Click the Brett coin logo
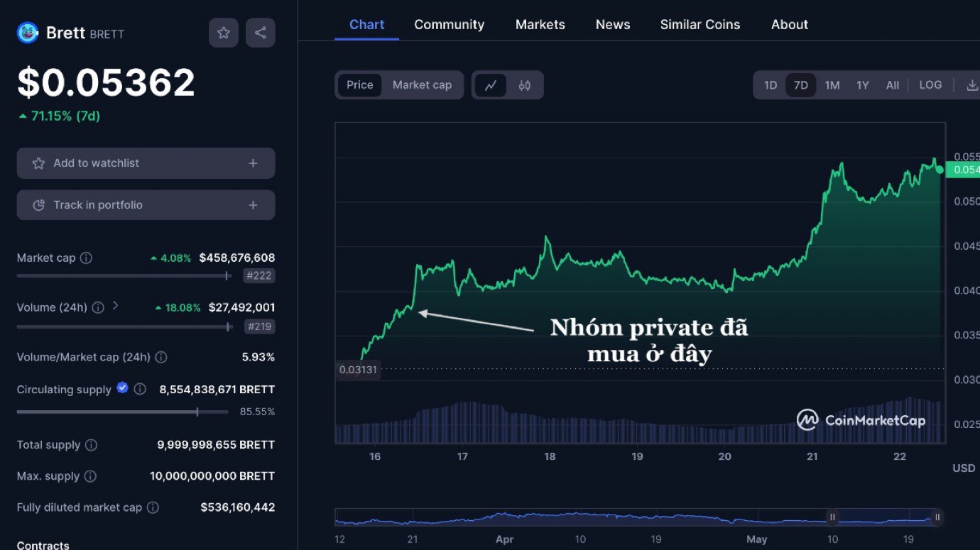 point(28,33)
